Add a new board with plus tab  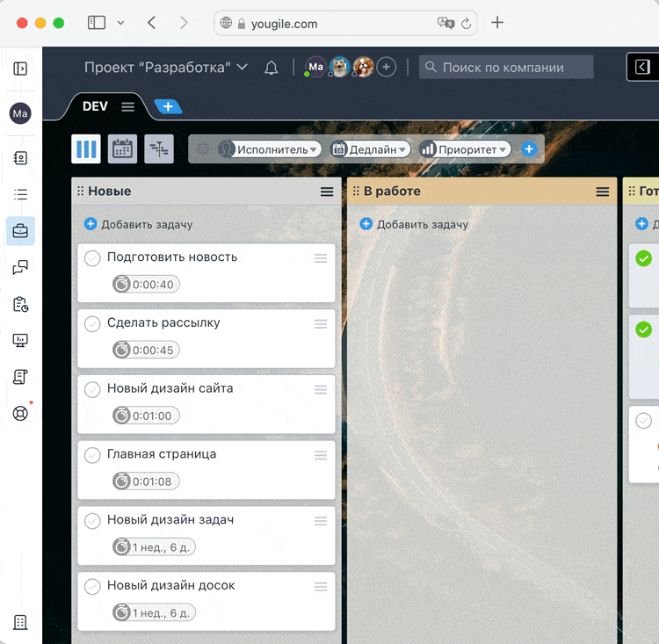[x=168, y=107]
